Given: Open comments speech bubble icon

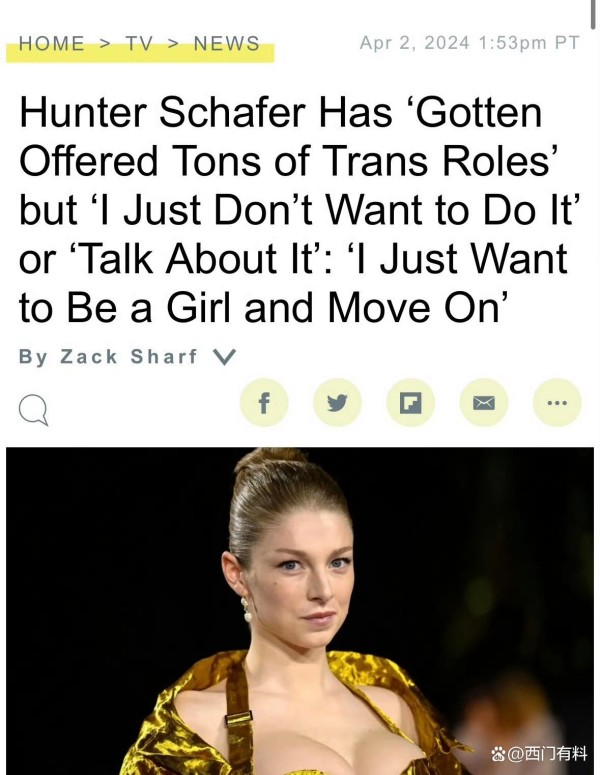Looking at the screenshot, I should point(34,410).
